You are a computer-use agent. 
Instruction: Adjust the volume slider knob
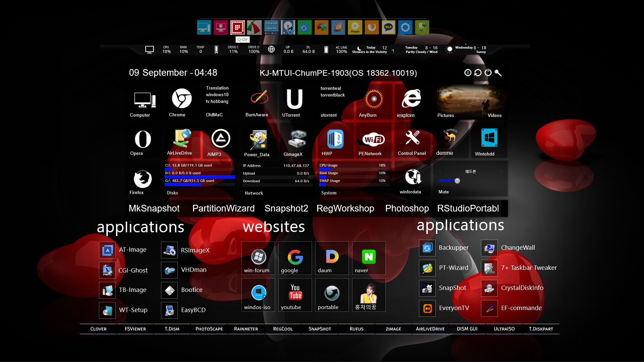point(457,181)
